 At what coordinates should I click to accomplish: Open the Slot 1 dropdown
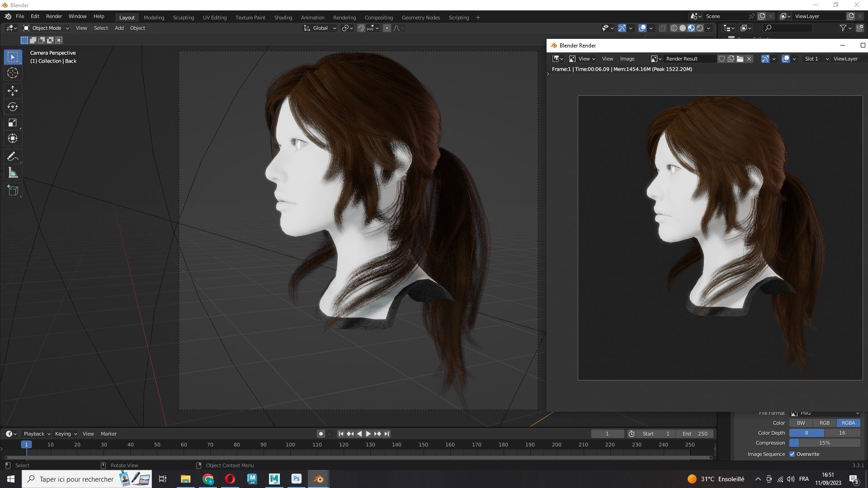[x=816, y=59]
